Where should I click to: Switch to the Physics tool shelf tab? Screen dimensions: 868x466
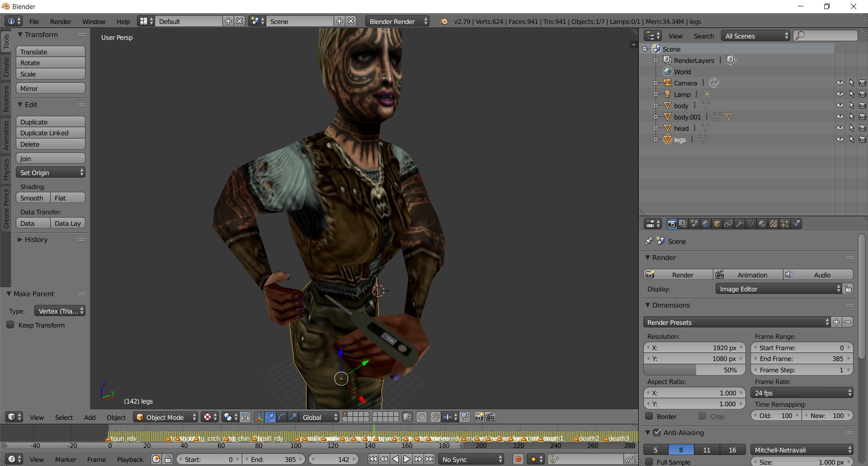coord(6,170)
